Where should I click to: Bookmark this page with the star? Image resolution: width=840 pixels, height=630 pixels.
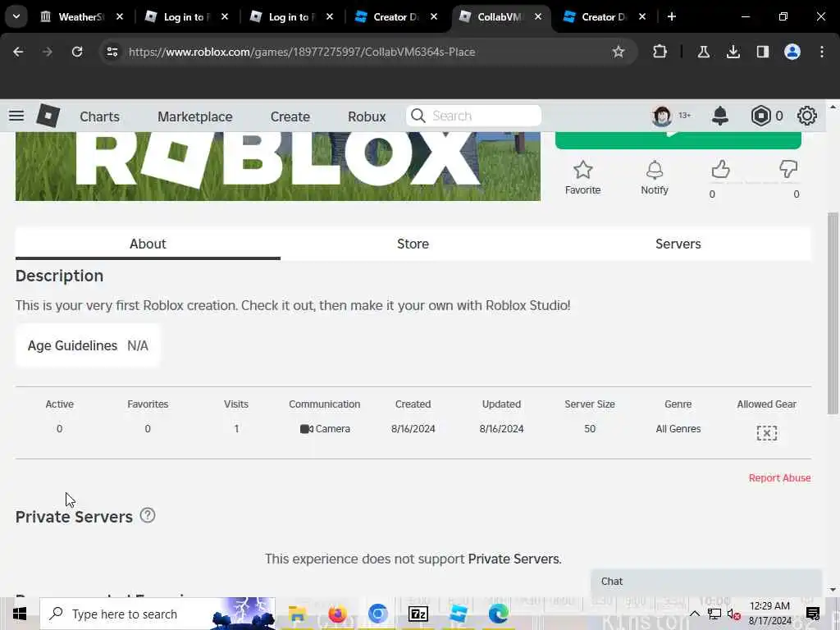pyautogui.click(x=619, y=52)
